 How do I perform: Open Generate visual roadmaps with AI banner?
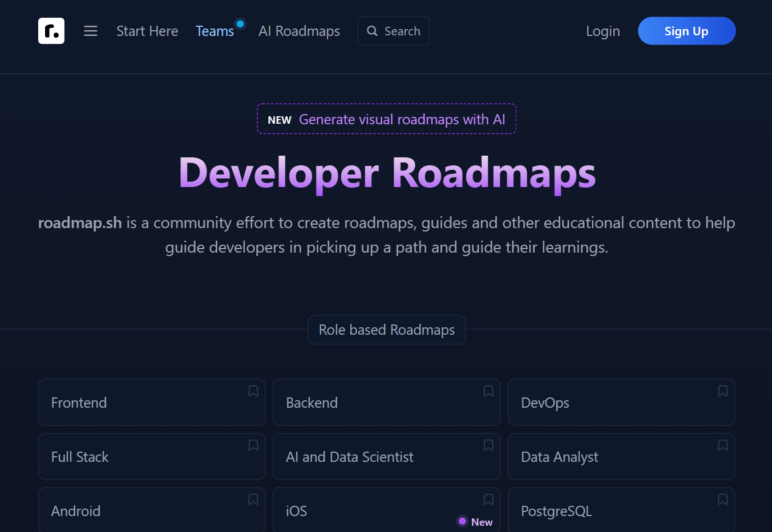387,119
